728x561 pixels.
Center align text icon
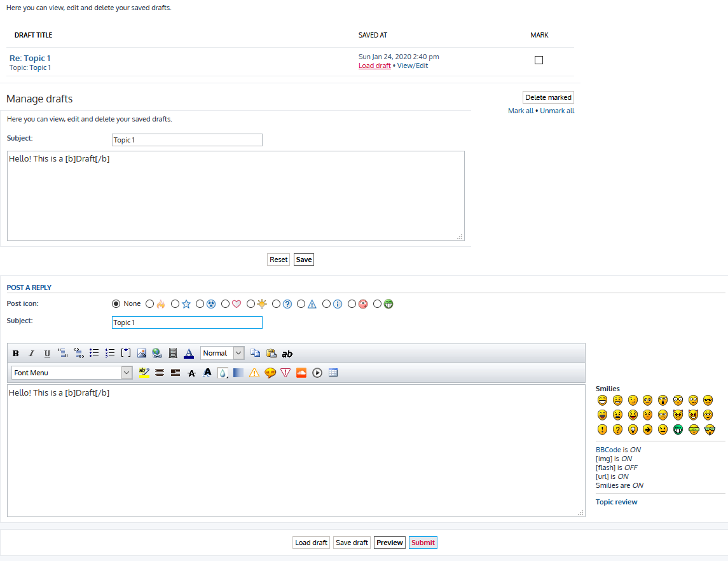pyautogui.click(x=159, y=373)
